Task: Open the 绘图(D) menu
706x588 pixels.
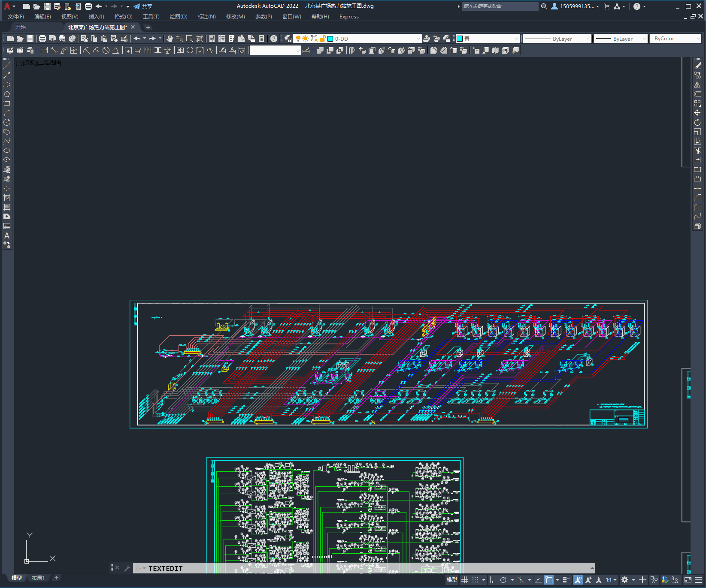Action: [x=179, y=17]
